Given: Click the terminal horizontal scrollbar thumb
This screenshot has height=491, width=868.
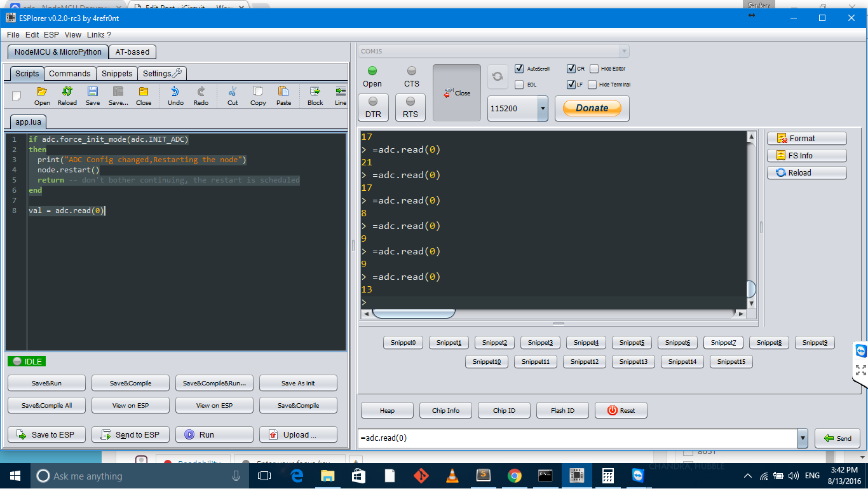Looking at the screenshot, I should coord(414,313).
